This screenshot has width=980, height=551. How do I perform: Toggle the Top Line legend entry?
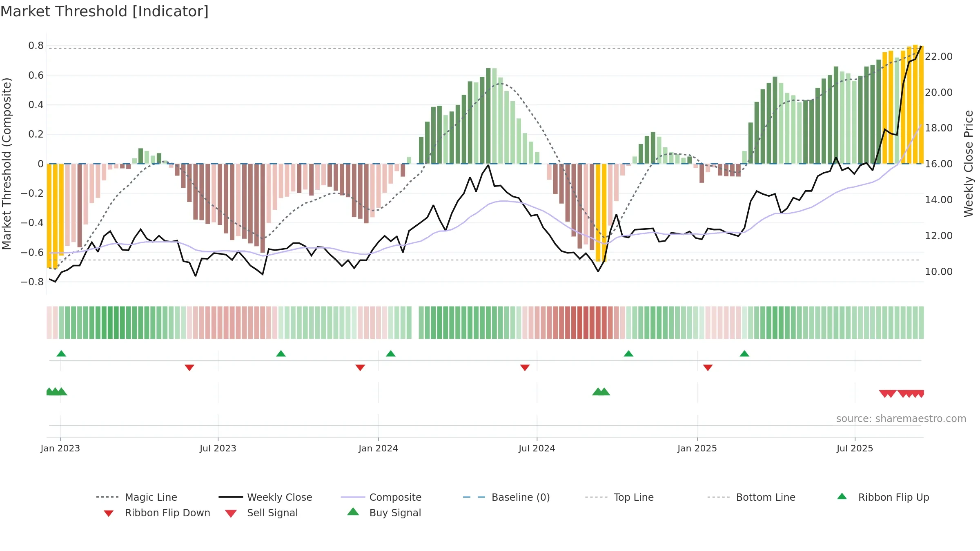coord(619,497)
